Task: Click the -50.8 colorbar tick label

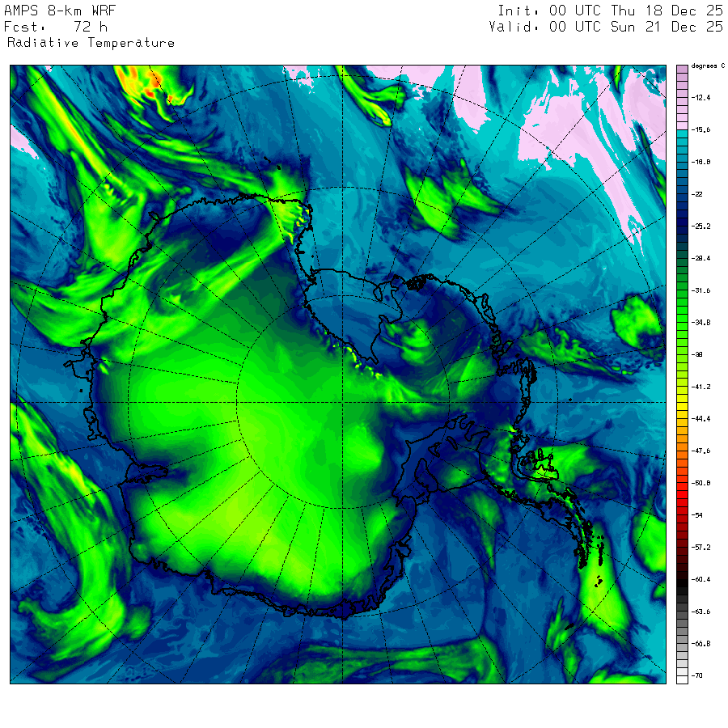Action: [700, 483]
